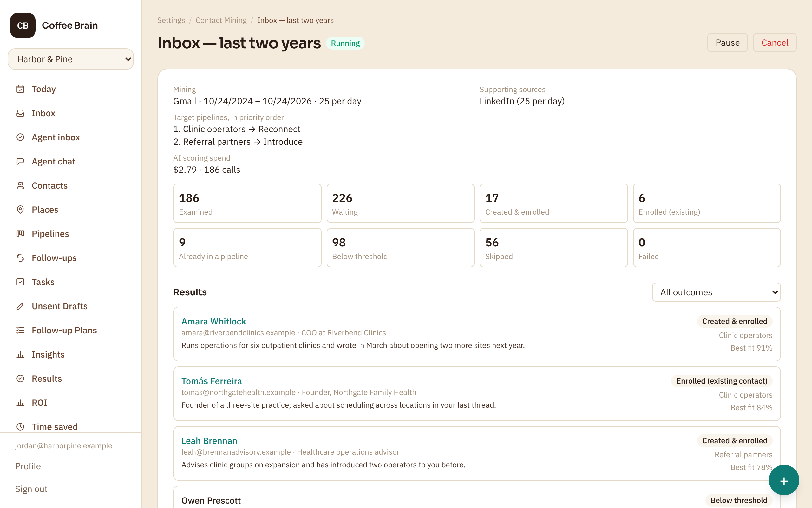Click the Agent chat bubble icon

coord(21,162)
